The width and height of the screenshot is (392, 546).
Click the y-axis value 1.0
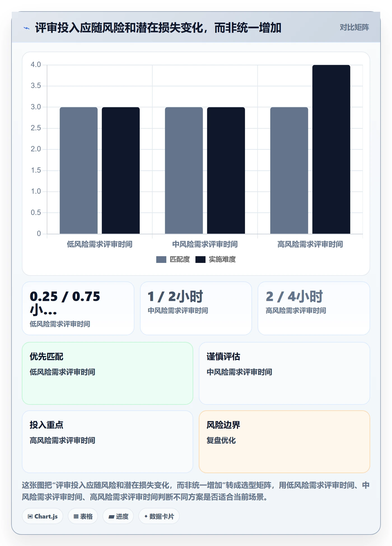36,191
